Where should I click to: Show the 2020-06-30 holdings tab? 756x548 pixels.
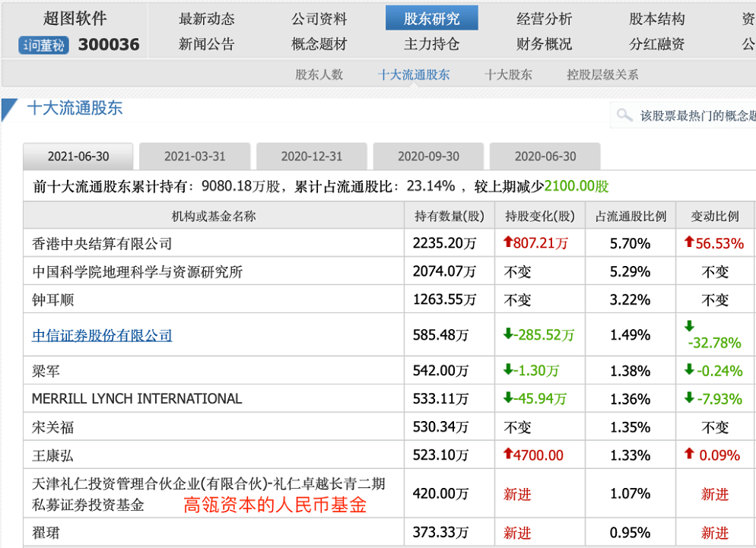click(x=545, y=157)
